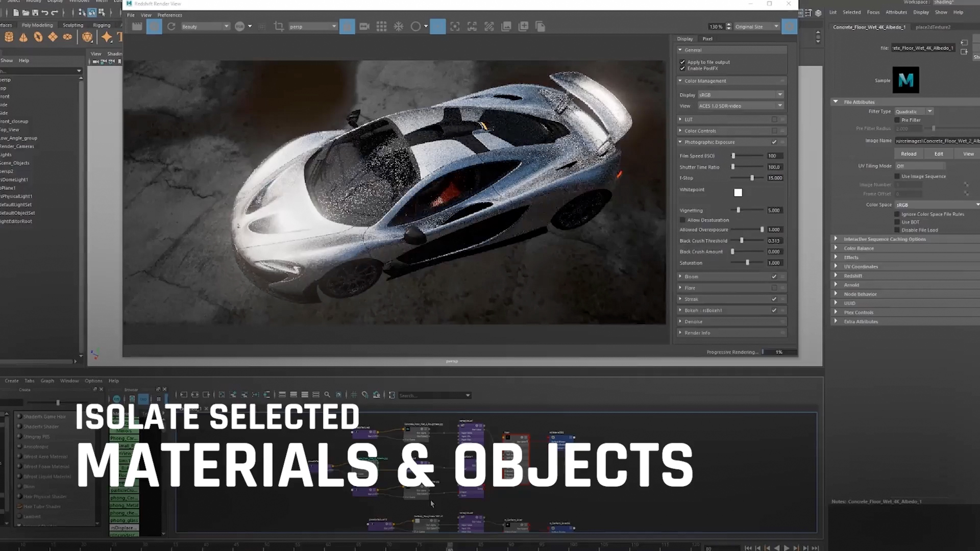This screenshot has width=980, height=551.
Task: Click the F-Stop value field
Action: 774,178
